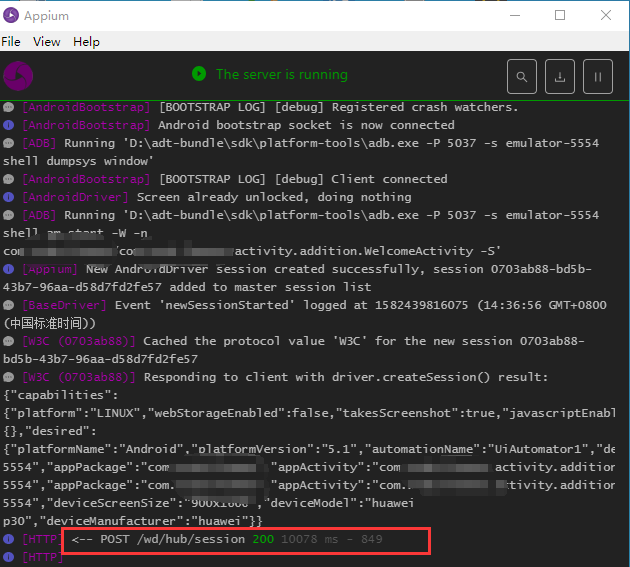Screen dimensions: 630x567
Task: Click the purple Appium logo in toolbar
Action: point(18,76)
